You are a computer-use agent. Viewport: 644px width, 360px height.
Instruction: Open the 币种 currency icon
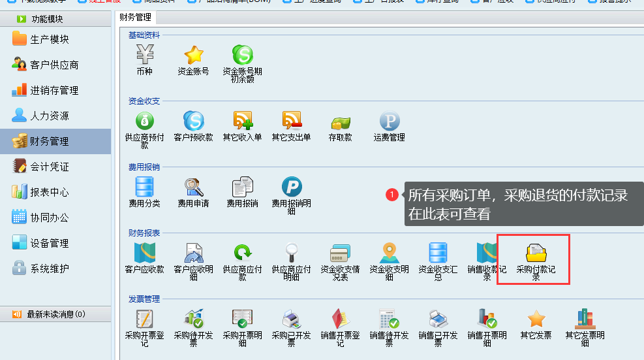[x=144, y=56]
